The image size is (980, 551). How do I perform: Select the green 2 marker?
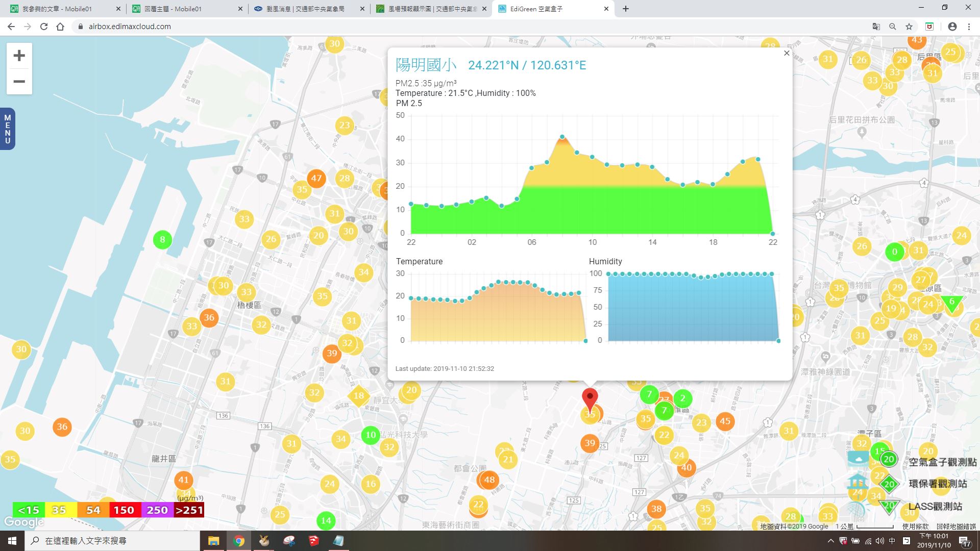tap(682, 398)
